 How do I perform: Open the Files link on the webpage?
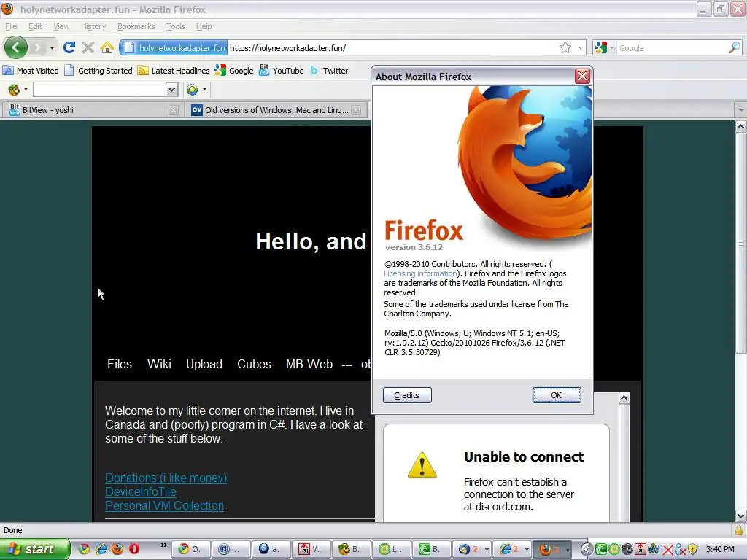120,365
